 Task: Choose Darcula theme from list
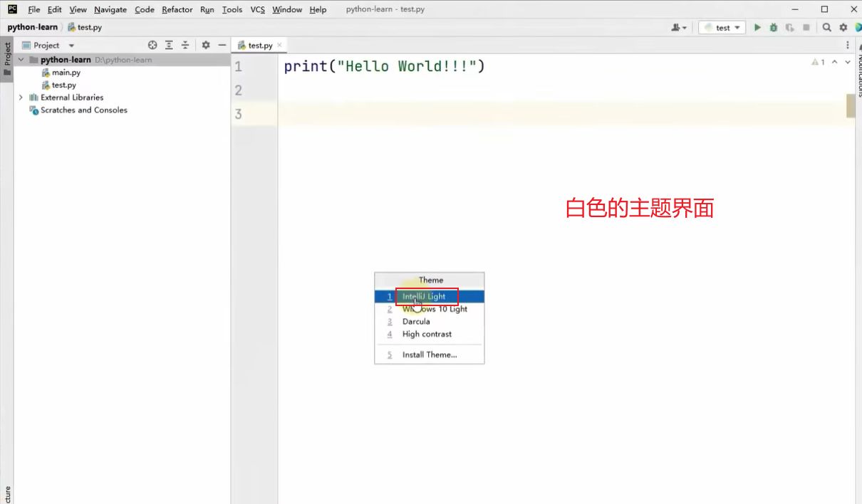click(416, 322)
